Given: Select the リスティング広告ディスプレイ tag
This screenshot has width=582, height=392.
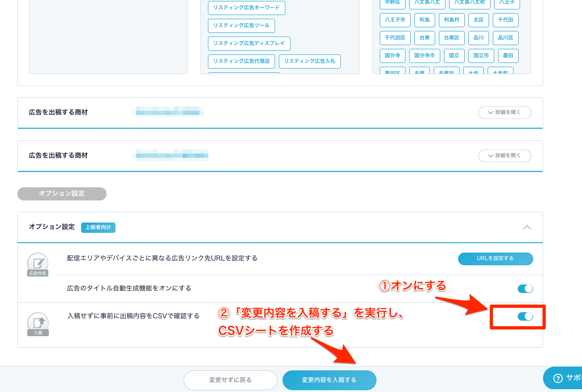Looking at the screenshot, I should click(x=249, y=43).
